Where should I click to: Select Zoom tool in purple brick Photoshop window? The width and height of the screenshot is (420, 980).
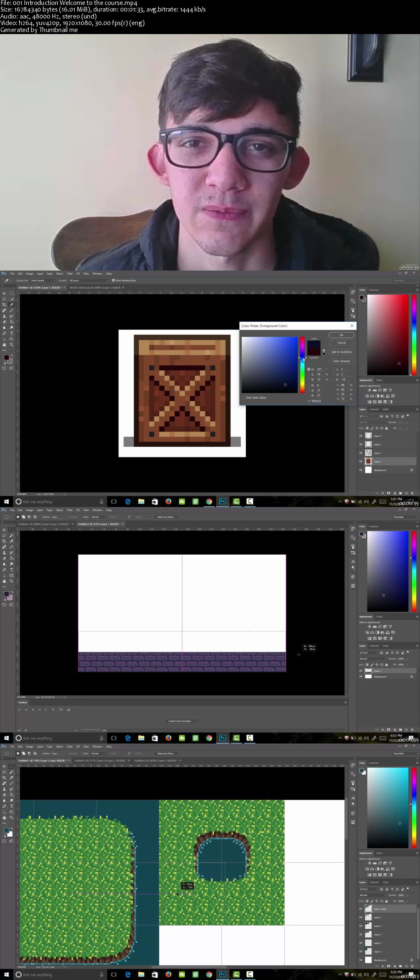[11, 581]
